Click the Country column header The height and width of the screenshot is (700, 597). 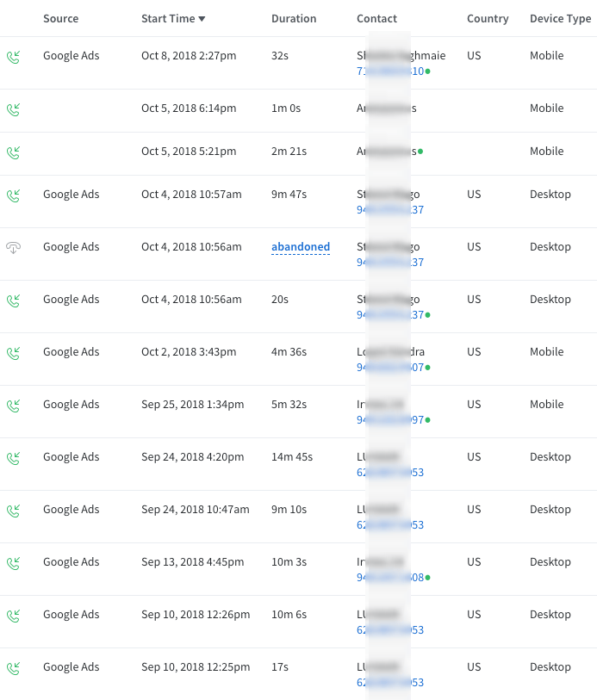coord(488,19)
